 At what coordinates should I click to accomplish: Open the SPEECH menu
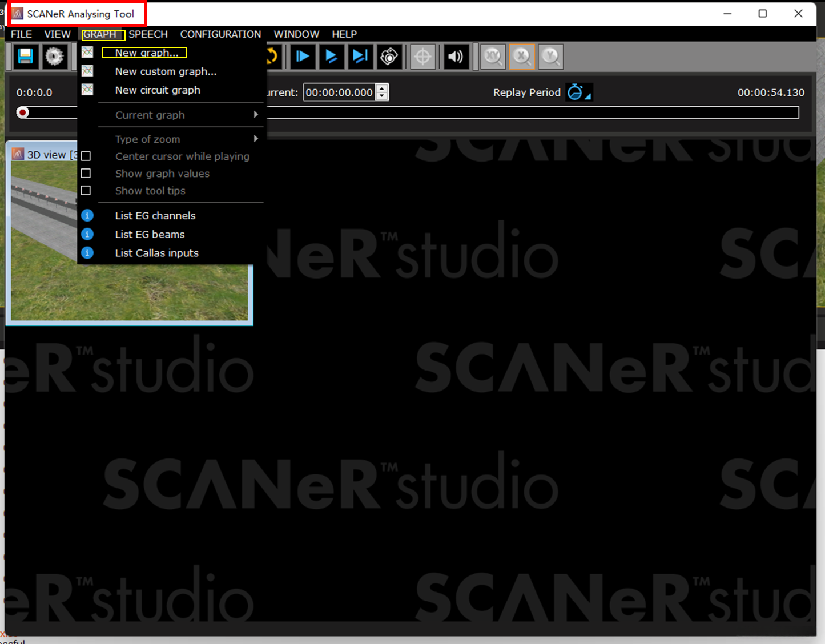(148, 34)
